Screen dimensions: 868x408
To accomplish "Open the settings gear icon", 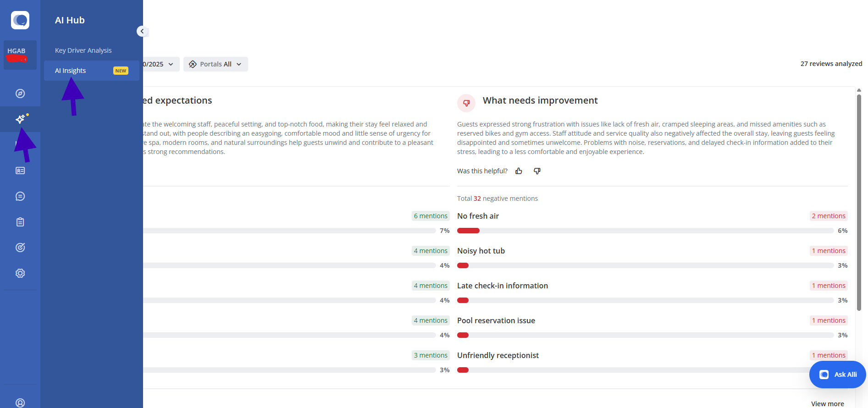I will 20,273.
